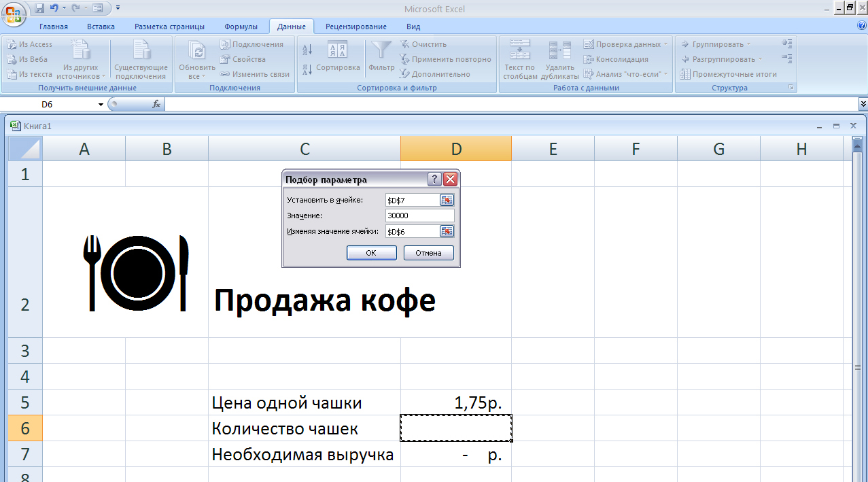The height and width of the screenshot is (482, 868).
Task: Open Name Box dropdown arrow
Action: (101, 104)
